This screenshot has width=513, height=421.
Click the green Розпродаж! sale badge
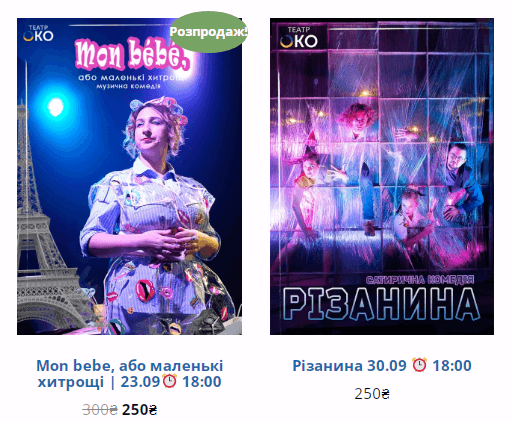[x=209, y=32]
